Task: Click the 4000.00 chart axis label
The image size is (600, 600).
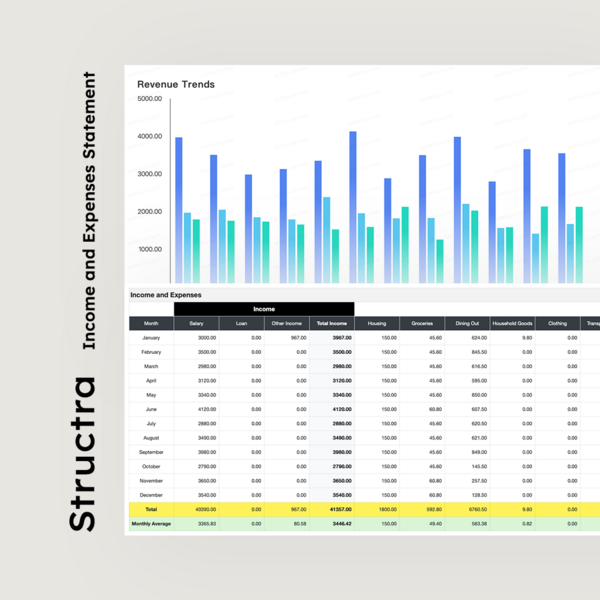Action: coord(150,136)
